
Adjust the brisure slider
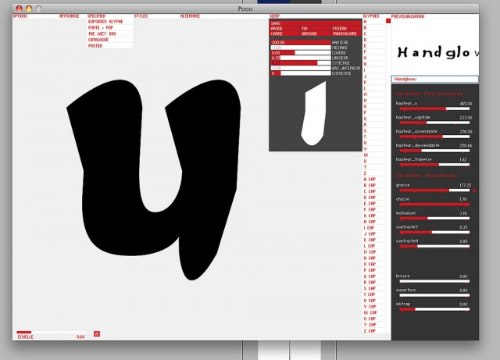[x=434, y=281]
